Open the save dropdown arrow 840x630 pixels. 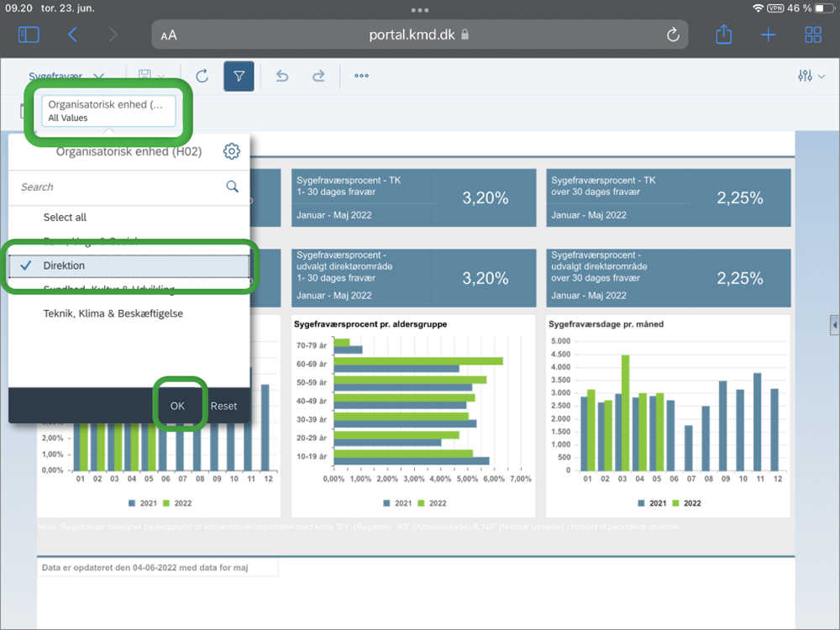[160, 76]
